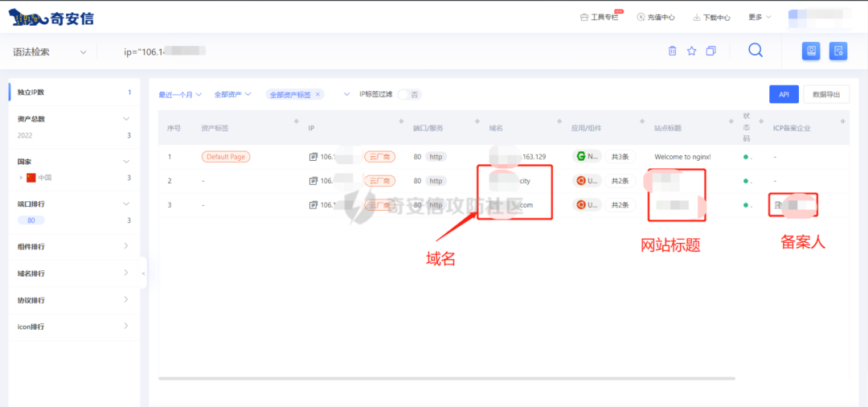Remove the 全部资产标签 tag
Screen dimensions: 868x407
(317, 95)
